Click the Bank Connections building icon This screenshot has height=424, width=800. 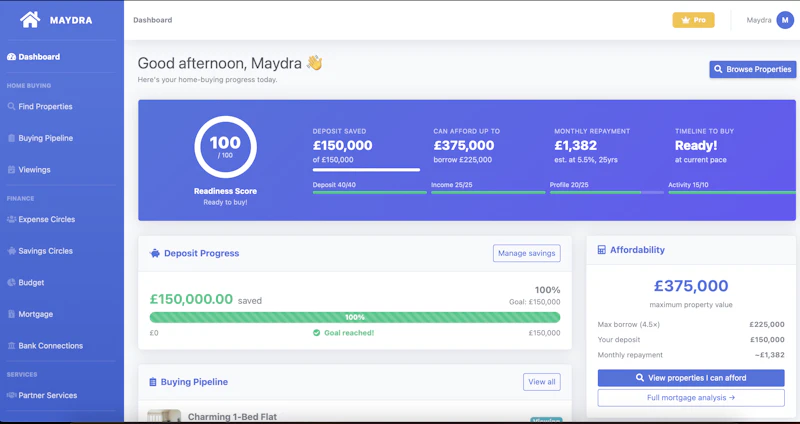[x=11, y=346]
